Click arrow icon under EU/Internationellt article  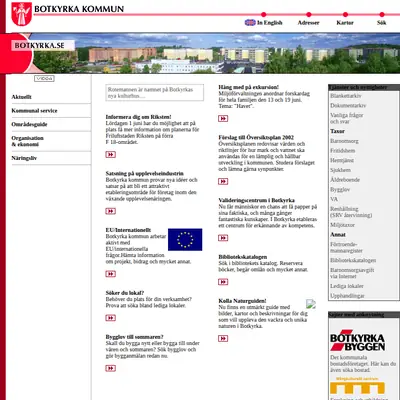(111, 274)
